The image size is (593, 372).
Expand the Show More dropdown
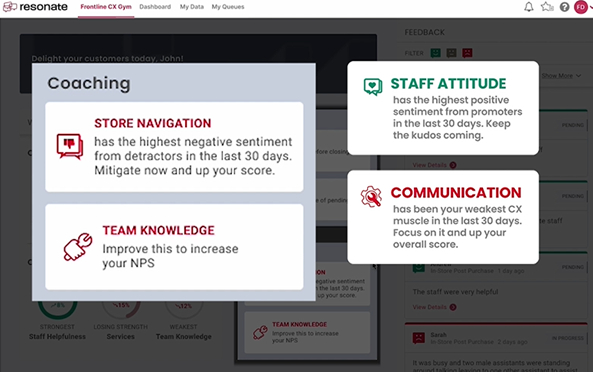coord(561,76)
